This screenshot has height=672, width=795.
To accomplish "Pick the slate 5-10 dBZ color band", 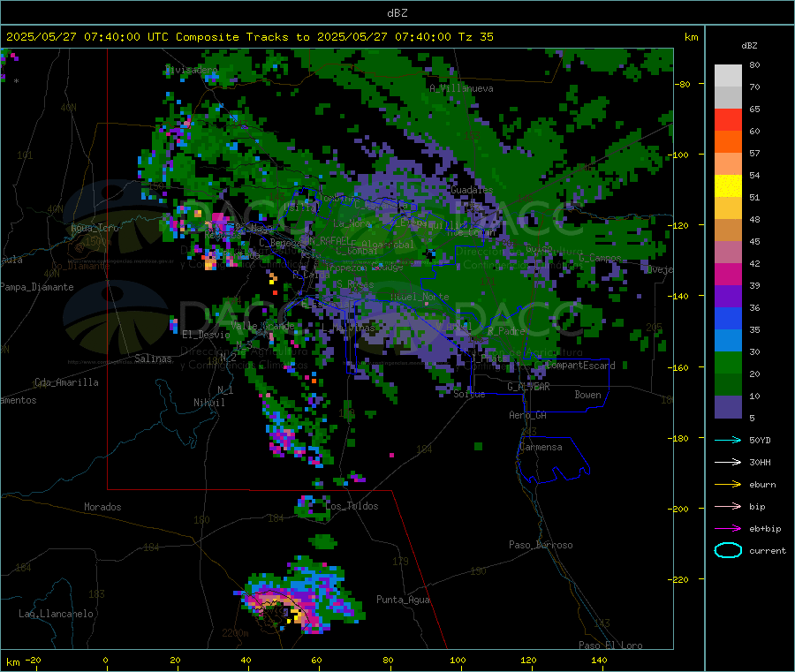I will coord(728,407).
